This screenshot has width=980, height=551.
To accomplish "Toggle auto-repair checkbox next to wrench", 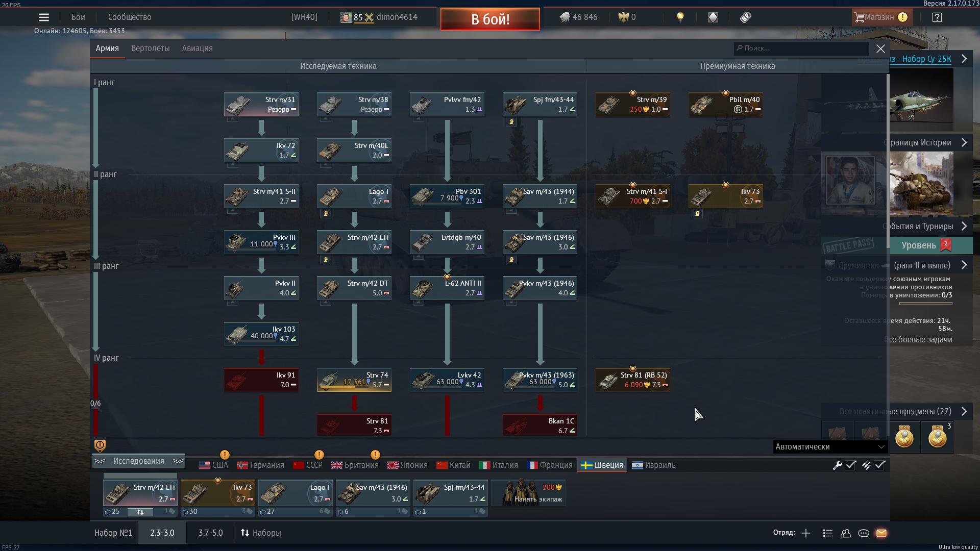I will point(850,465).
